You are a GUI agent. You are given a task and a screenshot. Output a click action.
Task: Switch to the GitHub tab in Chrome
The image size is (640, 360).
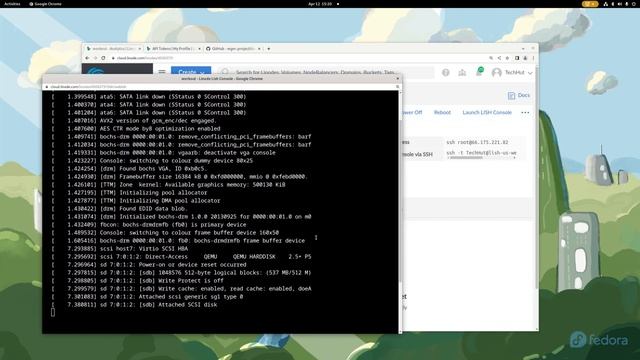tap(233, 49)
